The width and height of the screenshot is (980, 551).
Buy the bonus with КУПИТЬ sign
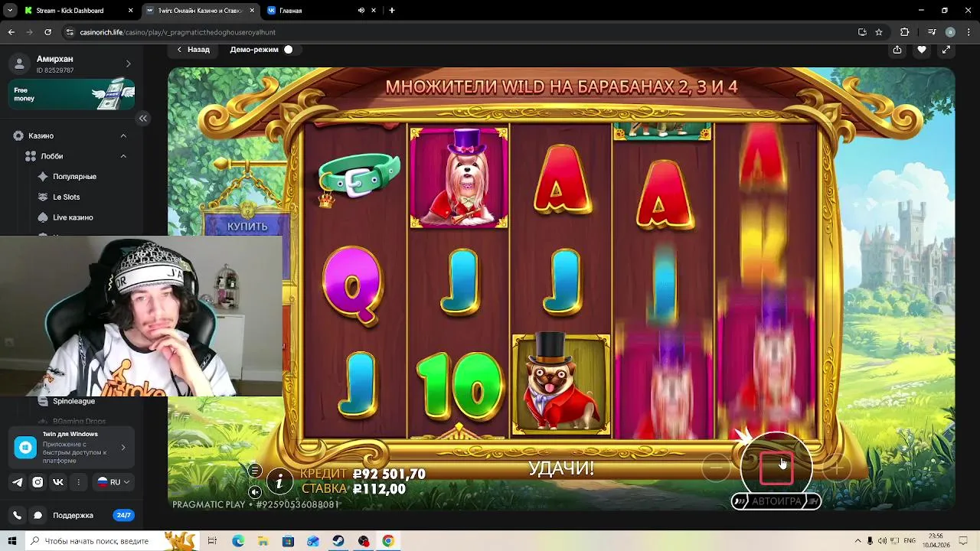(x=247, y=227)
